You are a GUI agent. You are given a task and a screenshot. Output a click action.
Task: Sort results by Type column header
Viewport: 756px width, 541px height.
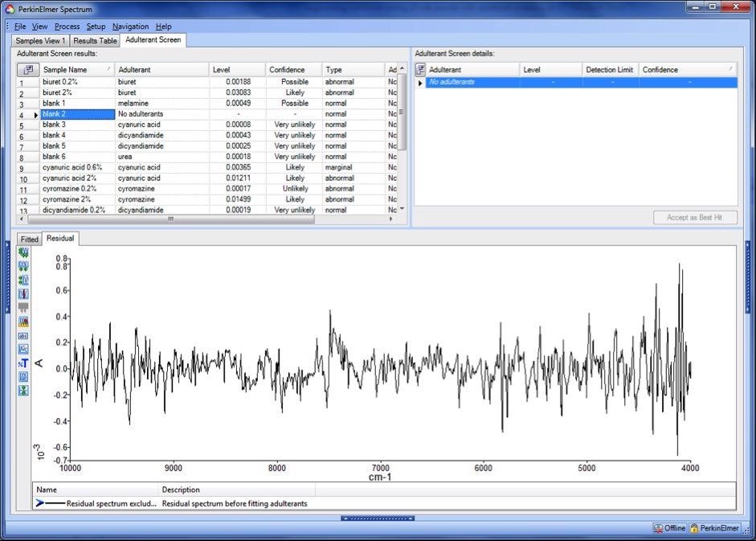tap(353, 69)
